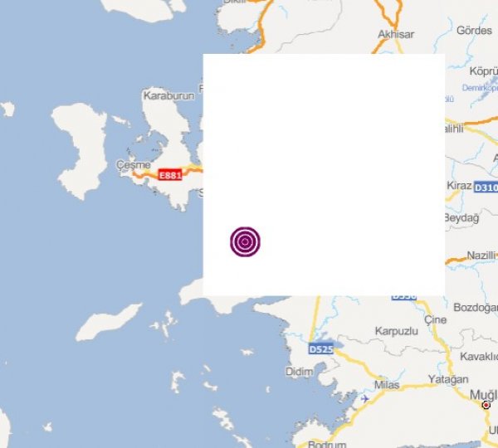Viewport: 498px width, 448px height.
Task: Click the Karaburun place label
Action: click(x=168, y=95)
